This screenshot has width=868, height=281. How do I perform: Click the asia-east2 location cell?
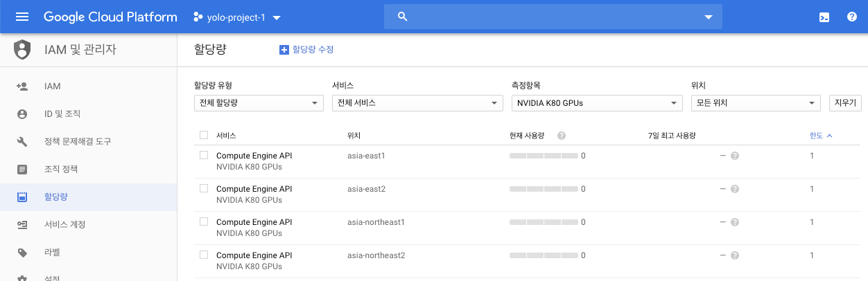tap(366, 189)
